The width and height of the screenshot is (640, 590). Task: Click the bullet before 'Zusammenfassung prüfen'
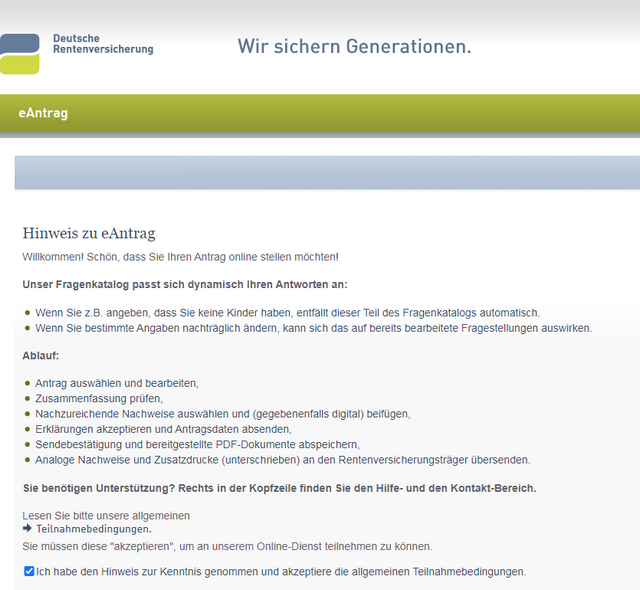(28, 398)
